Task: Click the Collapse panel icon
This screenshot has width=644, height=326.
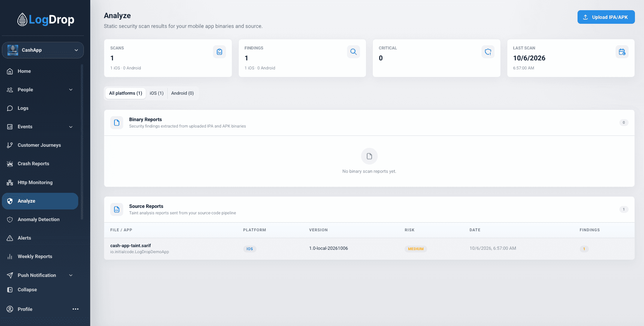Action: (x=10, y=290)
